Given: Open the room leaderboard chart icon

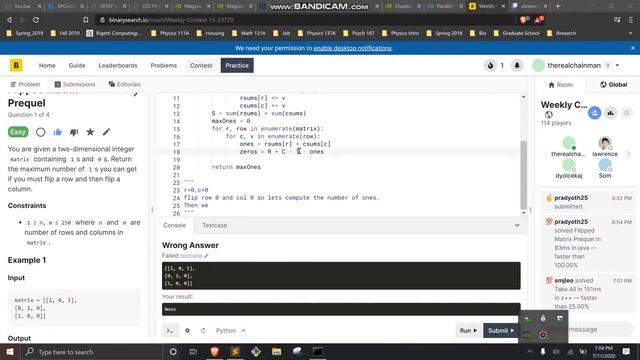Looking at the screenshot, I should tap(611, 113).
